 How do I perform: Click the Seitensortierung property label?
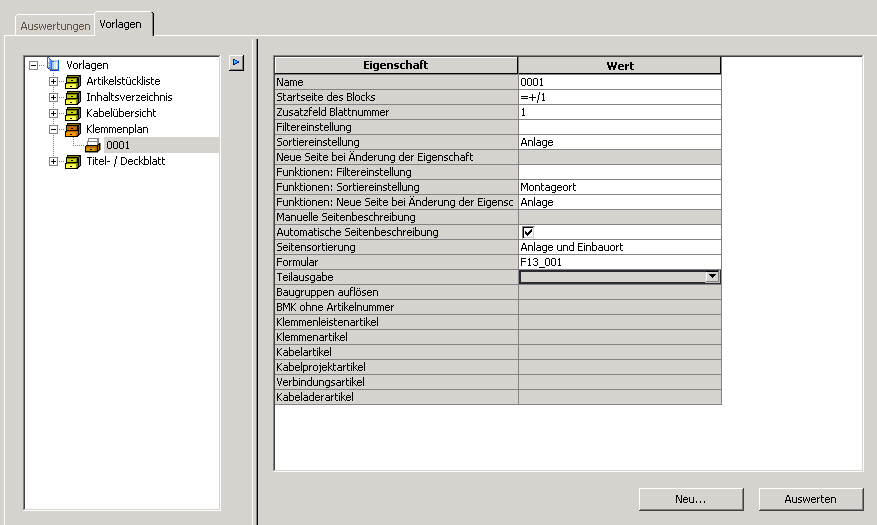[x=316, y=247]
